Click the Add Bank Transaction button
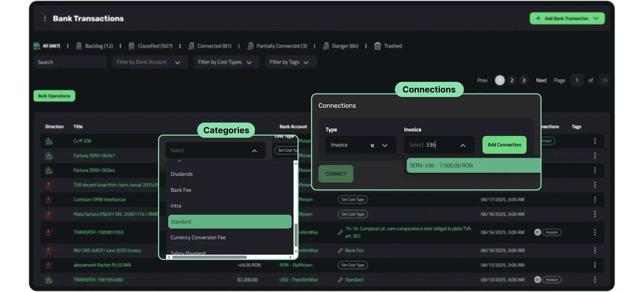644x292 pixels. tap(567, 19)
